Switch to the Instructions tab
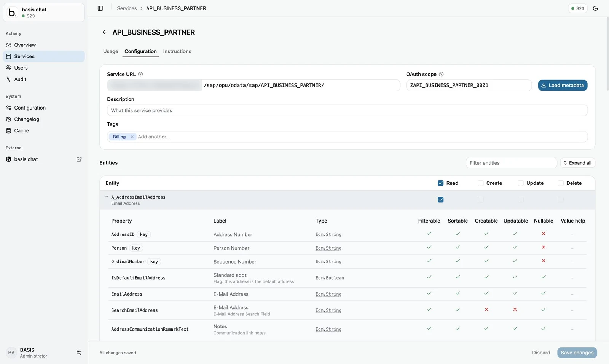This screenshot has width=609, height=364. [177, 51]
